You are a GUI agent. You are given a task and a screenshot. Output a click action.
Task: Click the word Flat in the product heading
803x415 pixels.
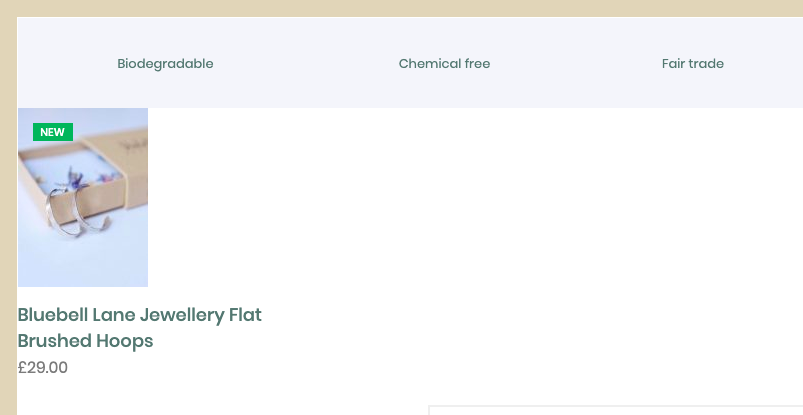245,315
